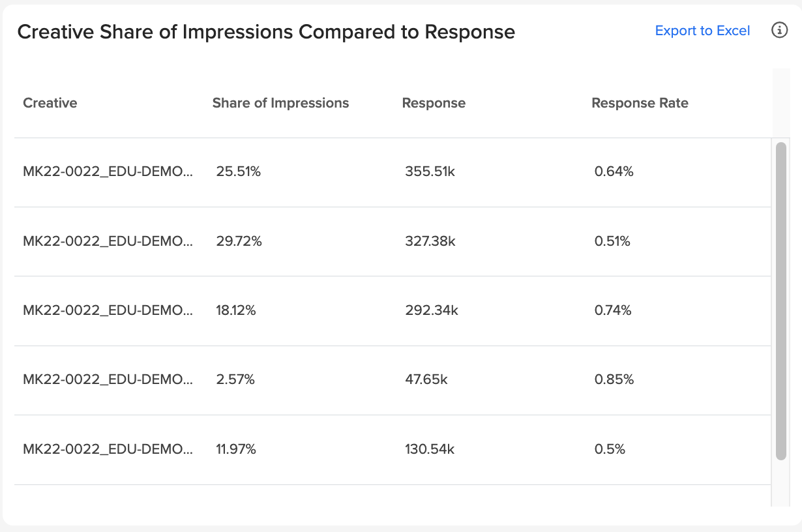Click the Export to Excel link
Screen dimensions: 802x532
point(702,31)
